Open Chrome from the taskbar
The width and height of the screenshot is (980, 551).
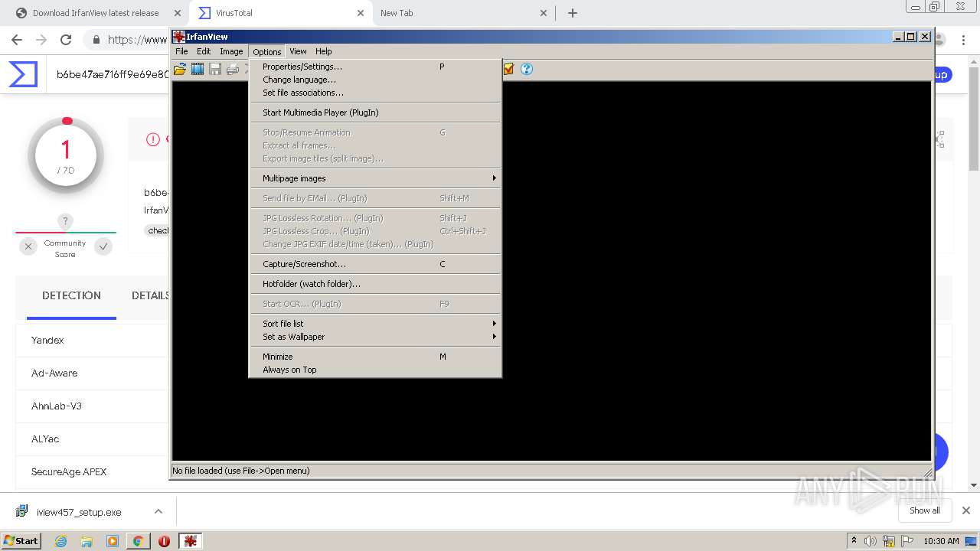click(x=138, y=541)
